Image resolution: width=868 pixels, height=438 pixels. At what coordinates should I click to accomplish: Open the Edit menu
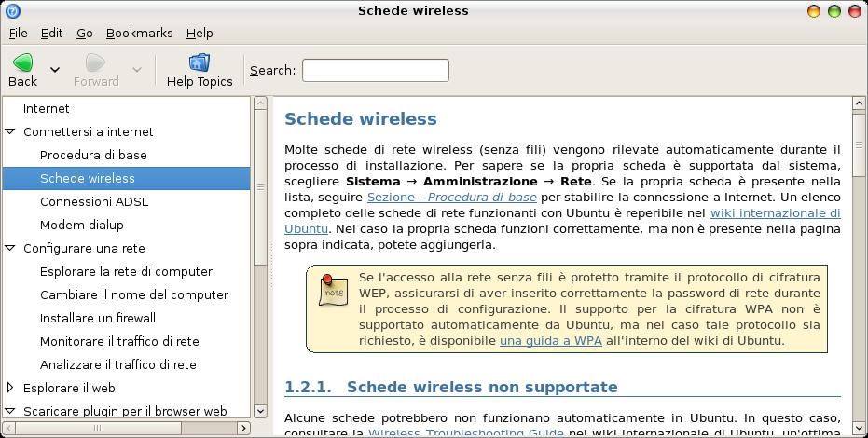pyautogui.click(x=51, y=34)
